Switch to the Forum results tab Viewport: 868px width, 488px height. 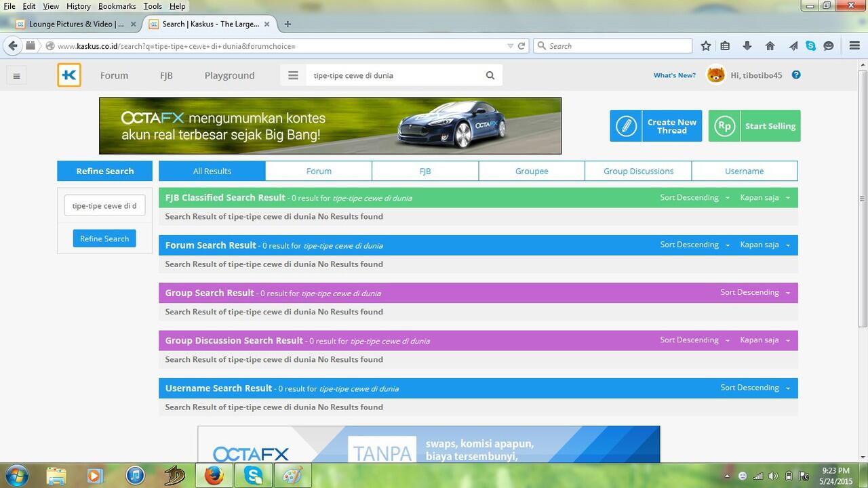point(319,171)
